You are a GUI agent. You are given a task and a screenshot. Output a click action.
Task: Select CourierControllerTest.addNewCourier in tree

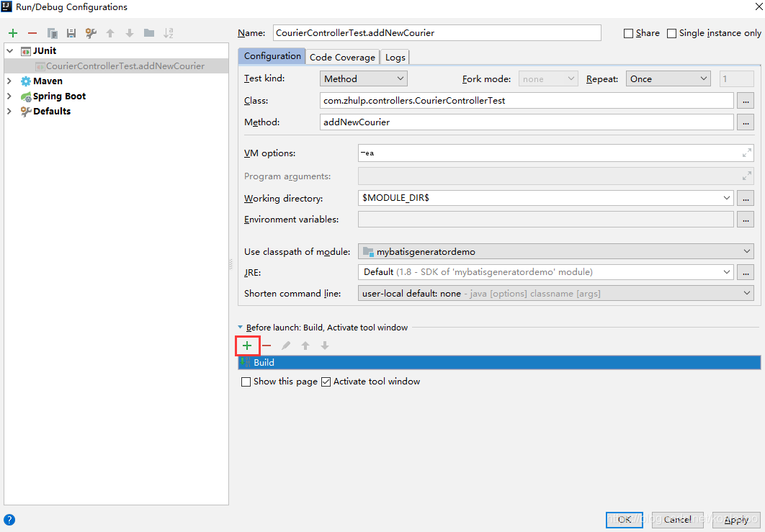(x=116, y=66)
